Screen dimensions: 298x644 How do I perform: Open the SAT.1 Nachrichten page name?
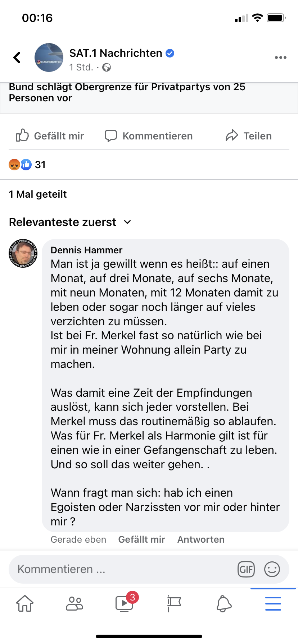pyautogui.click(x=116, y=53)
